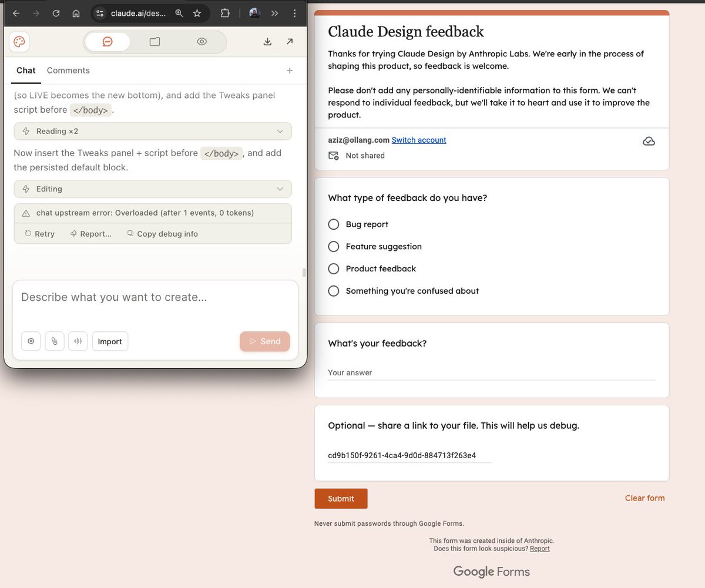The image size is (705, 588).
Task: Click the warning triangle on the error
Action: pos(26,213)
